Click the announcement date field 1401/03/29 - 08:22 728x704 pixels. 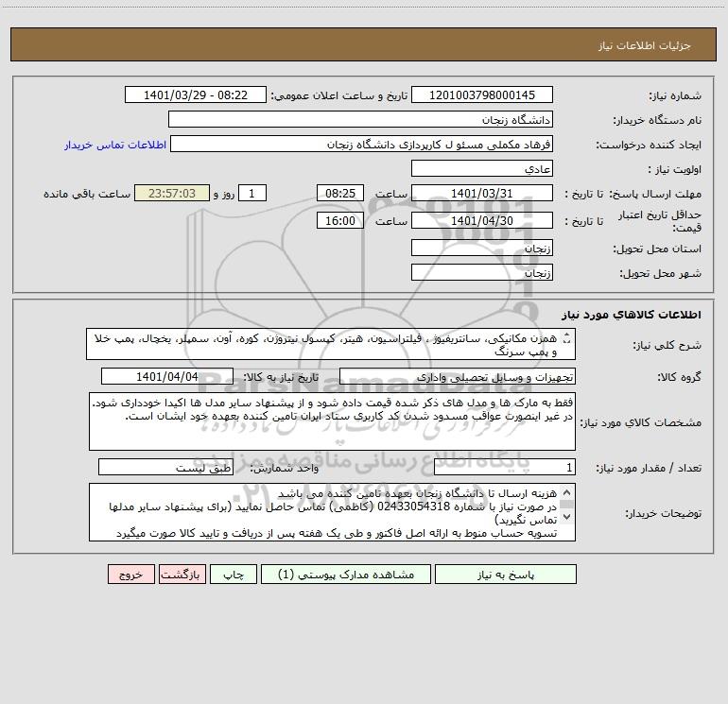196,94
